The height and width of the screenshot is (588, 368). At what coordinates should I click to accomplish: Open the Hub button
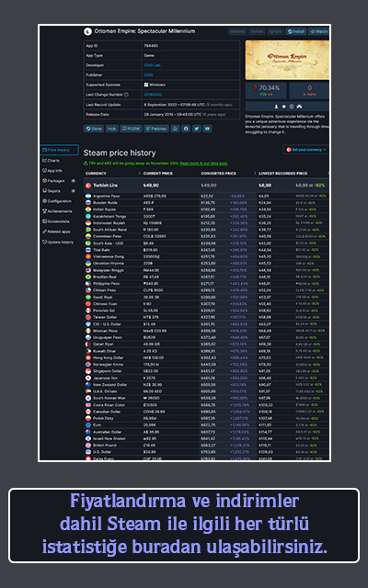pos(111,129)
